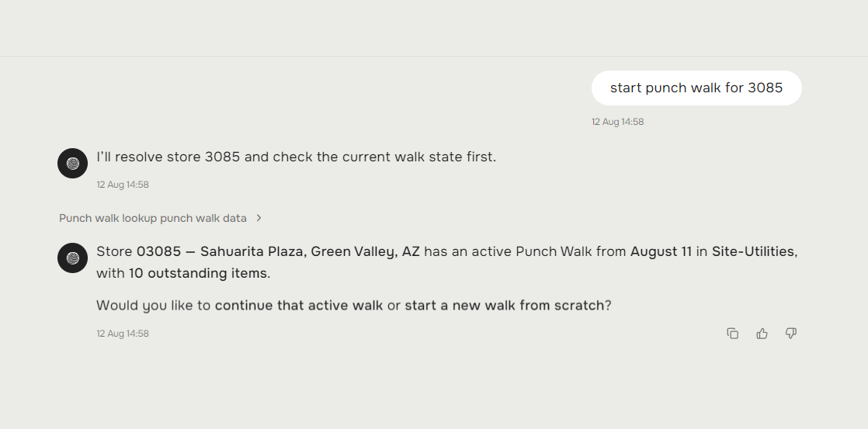Give the response a thumbs up

[762, 334]
